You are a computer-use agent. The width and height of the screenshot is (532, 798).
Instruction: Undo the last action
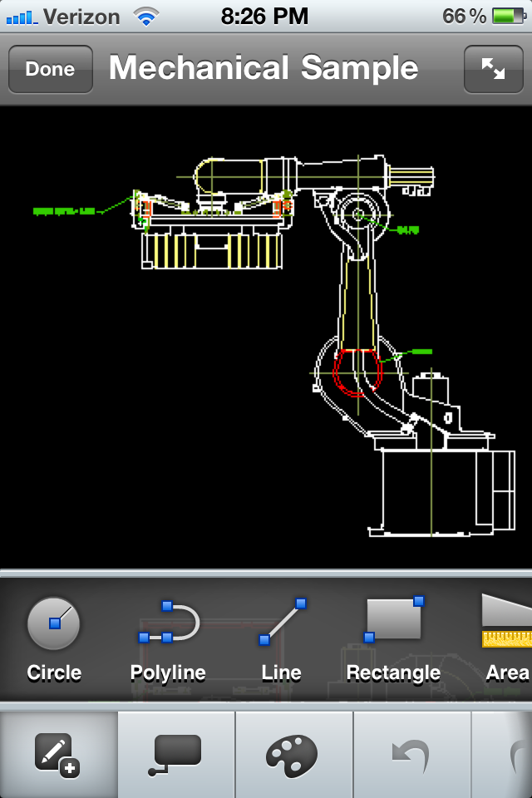[x=412, y=755]
